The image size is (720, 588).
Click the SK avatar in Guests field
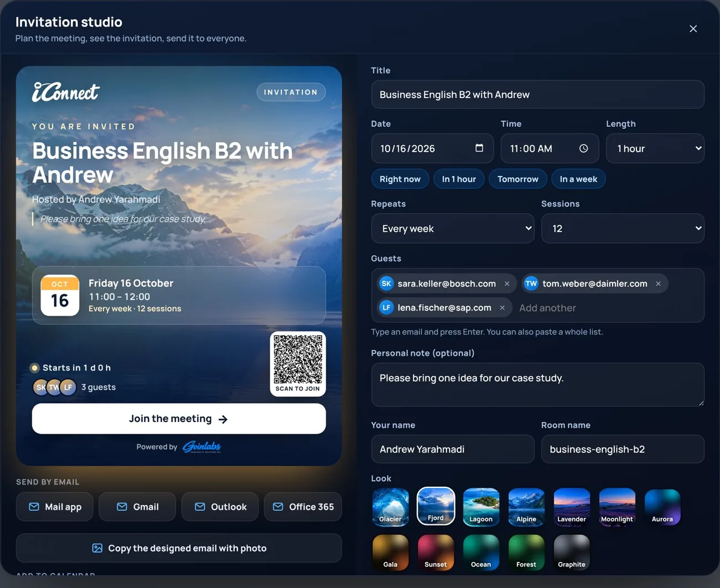click(x=386, y=283)
